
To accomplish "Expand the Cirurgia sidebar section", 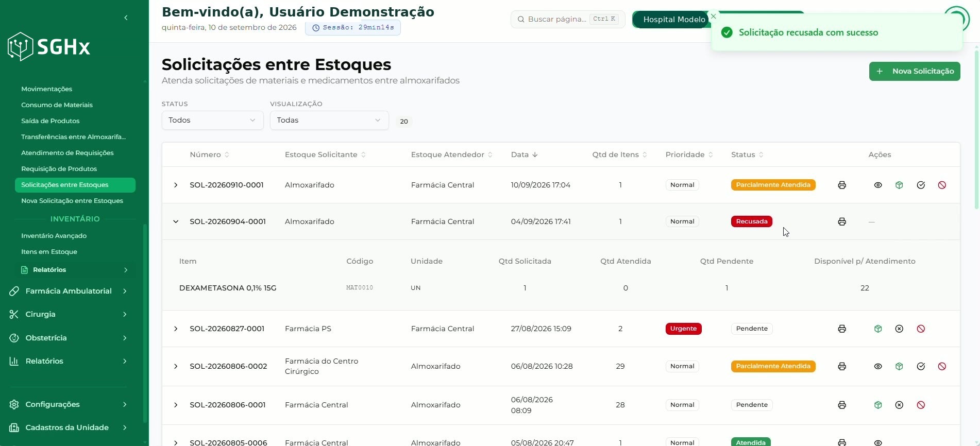I will tap(69, 314).
